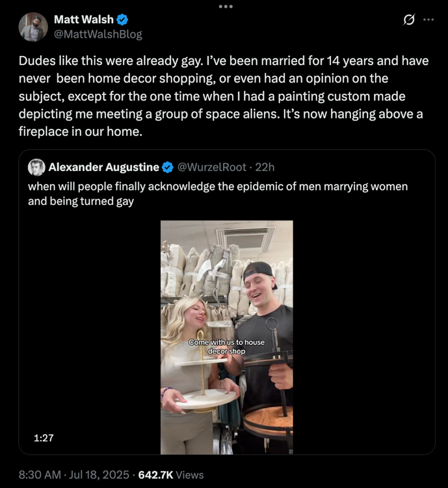Click the verified badge beside Matt Walsh
This screenshot has height=488, width=448.
[122, 20]
